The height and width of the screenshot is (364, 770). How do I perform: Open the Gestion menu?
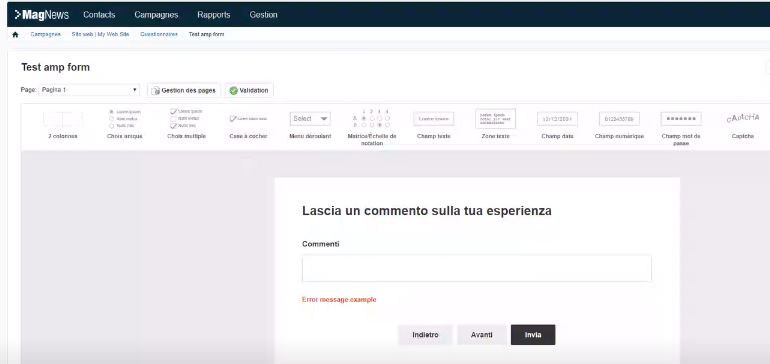pyautogui.click(x=263, y=15)
